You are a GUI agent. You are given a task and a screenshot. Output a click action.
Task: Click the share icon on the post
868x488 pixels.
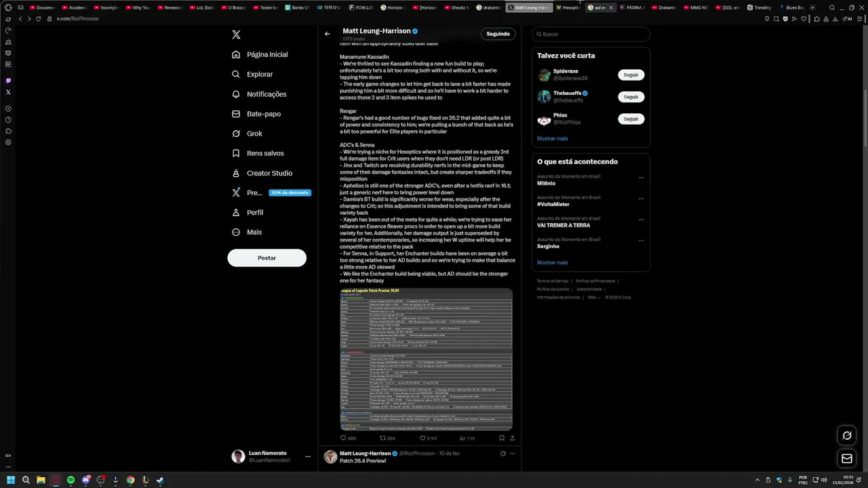[x=512, y=438]
